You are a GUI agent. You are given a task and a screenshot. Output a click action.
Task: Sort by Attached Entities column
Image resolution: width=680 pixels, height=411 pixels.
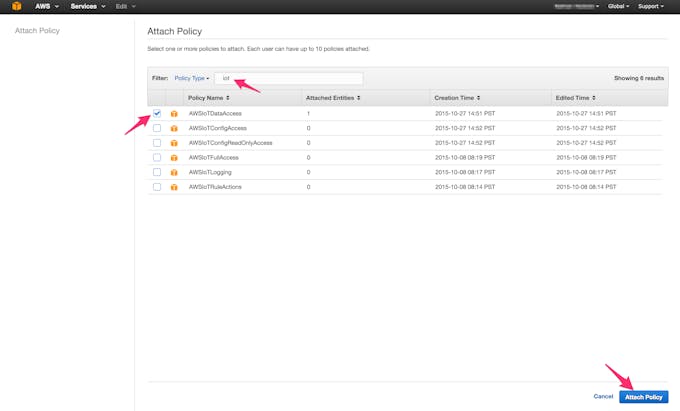coord(333,98)
